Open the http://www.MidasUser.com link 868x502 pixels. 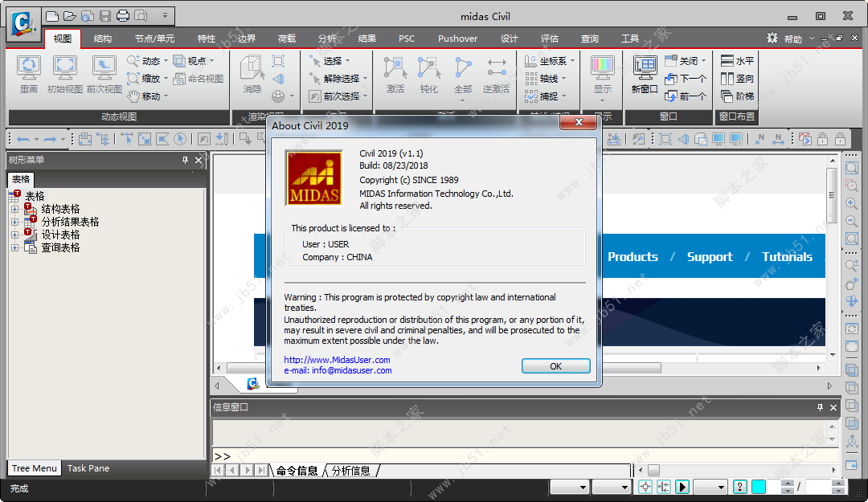click(337, 360)
